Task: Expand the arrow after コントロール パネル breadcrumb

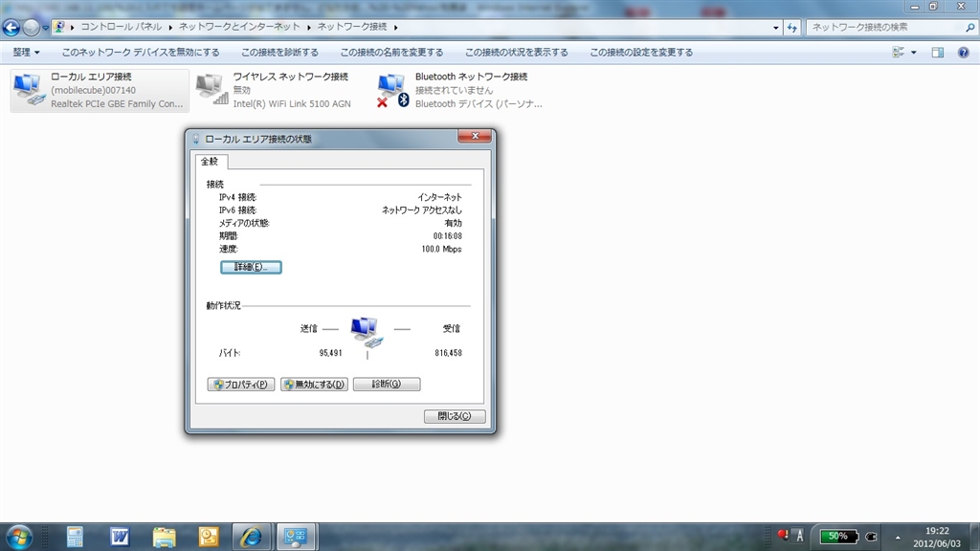Action: 170,28
